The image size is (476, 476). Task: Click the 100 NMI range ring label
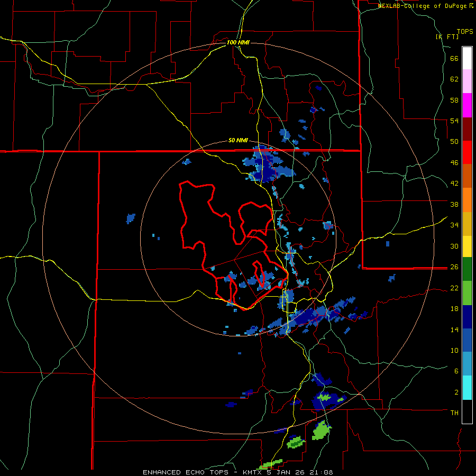[238, 42]
